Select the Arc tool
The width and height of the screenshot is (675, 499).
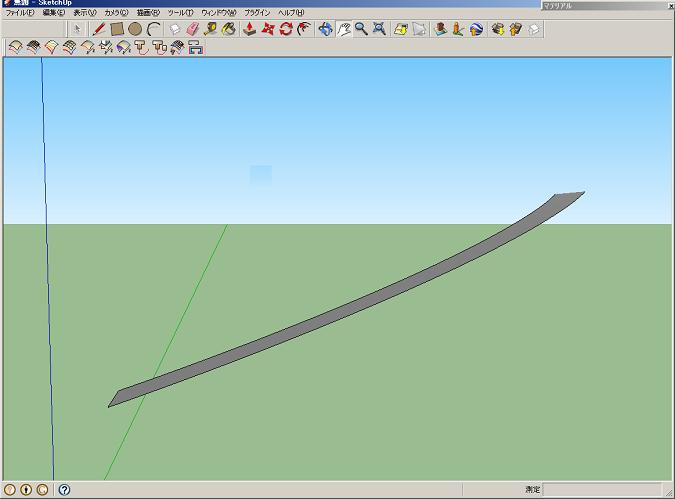point(152,29)
